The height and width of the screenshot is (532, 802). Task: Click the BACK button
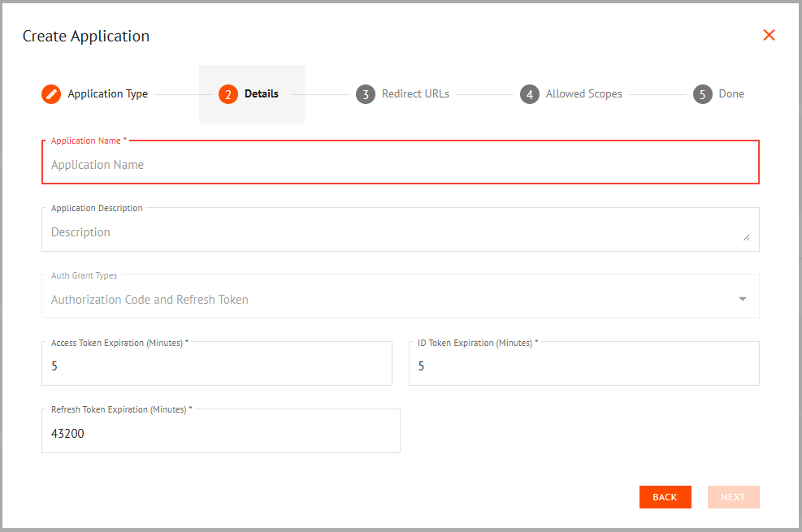[x=665, y=496]
